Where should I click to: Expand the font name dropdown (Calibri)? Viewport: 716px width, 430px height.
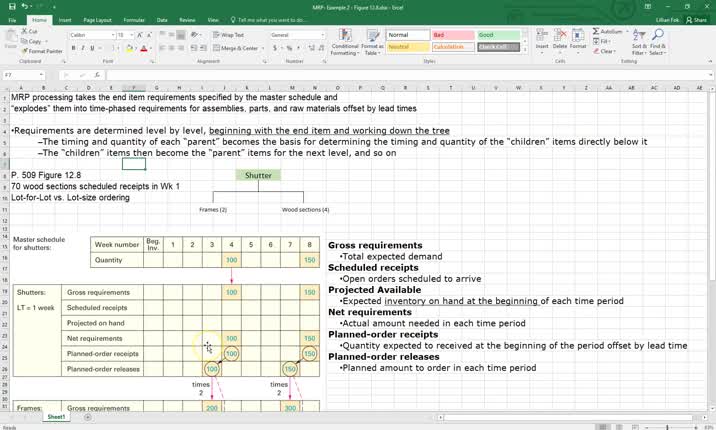click(x=112, y=35)
